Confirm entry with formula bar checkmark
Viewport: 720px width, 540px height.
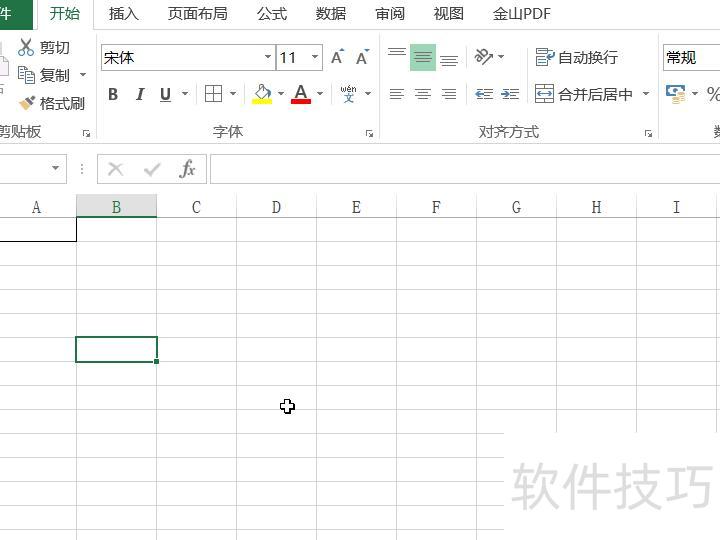click(152, 169)
